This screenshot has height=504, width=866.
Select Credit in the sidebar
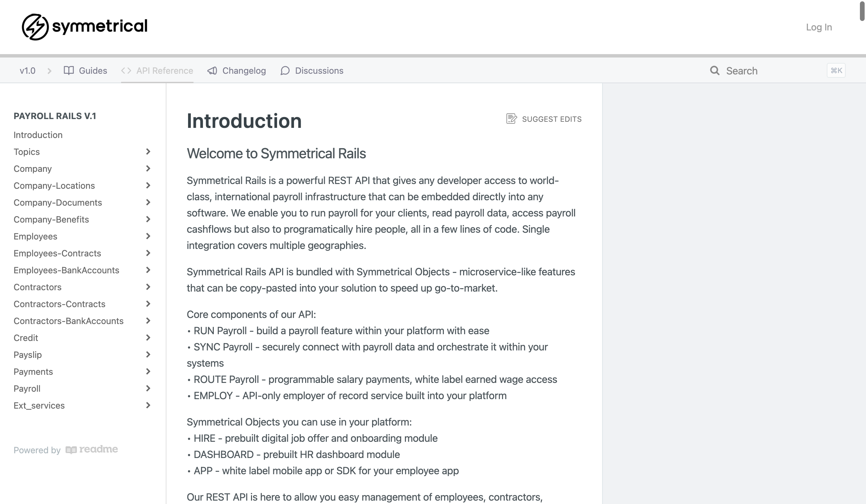coord(26,338)
